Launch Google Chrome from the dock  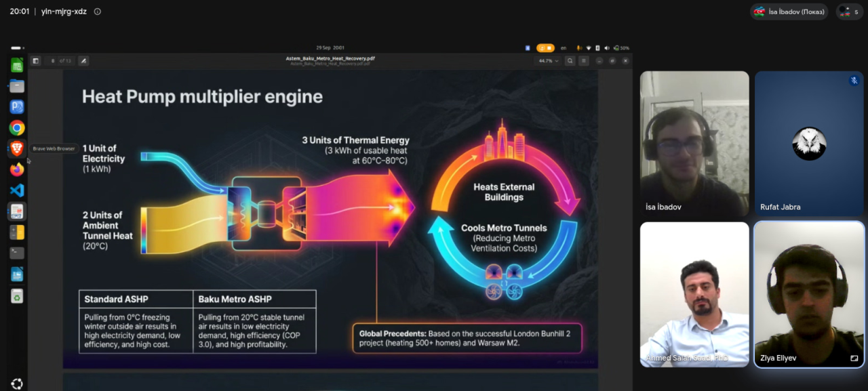[x=17, y=128]
